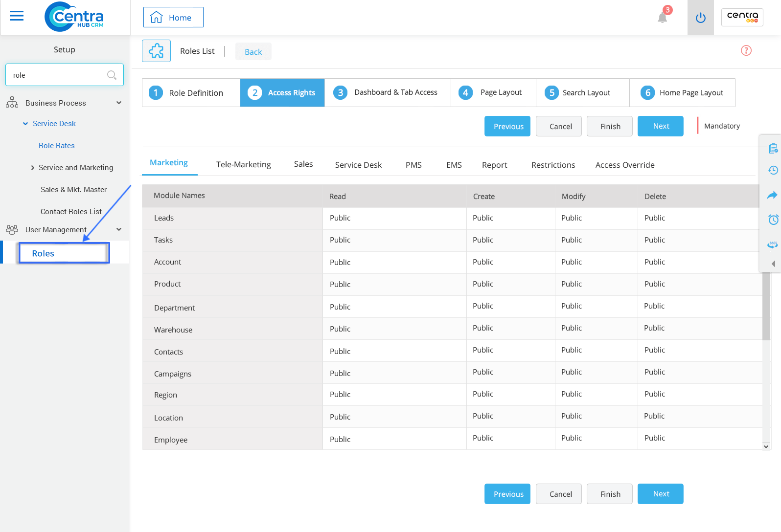Click the scrollbar down arrow
The image size is (781, 532).
coord(766,446)
